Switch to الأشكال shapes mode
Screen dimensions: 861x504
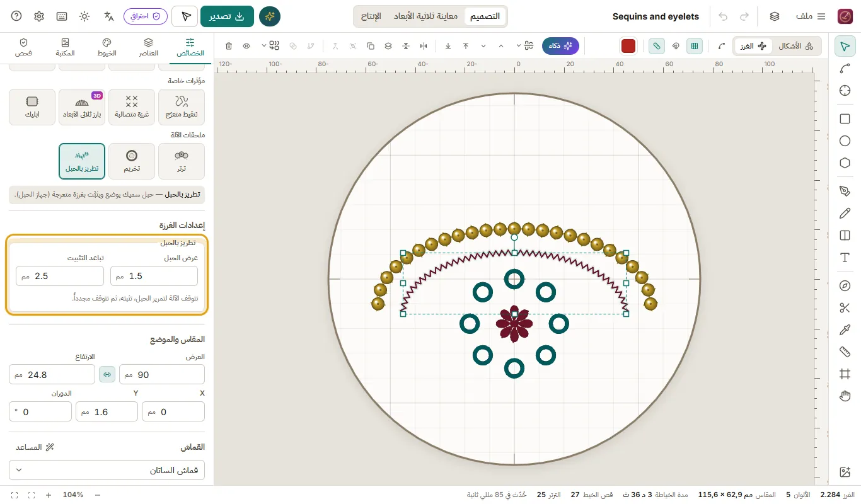click(795, 46)
